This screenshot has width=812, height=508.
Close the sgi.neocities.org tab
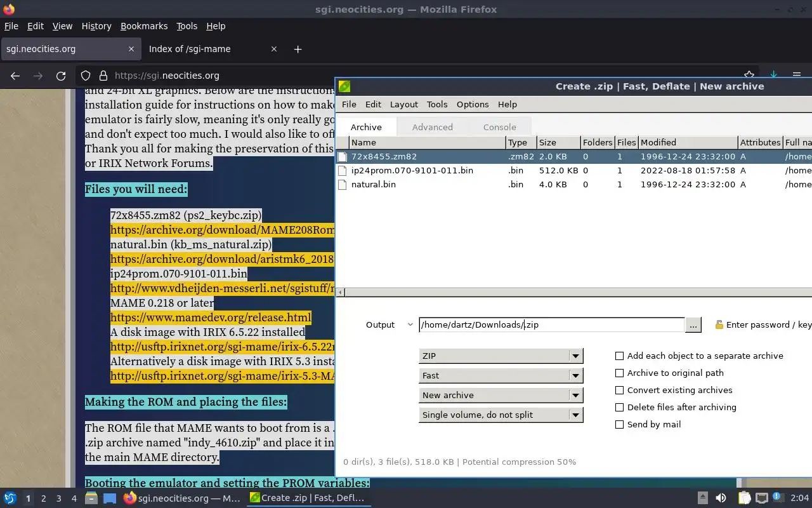tap(131, 49)
